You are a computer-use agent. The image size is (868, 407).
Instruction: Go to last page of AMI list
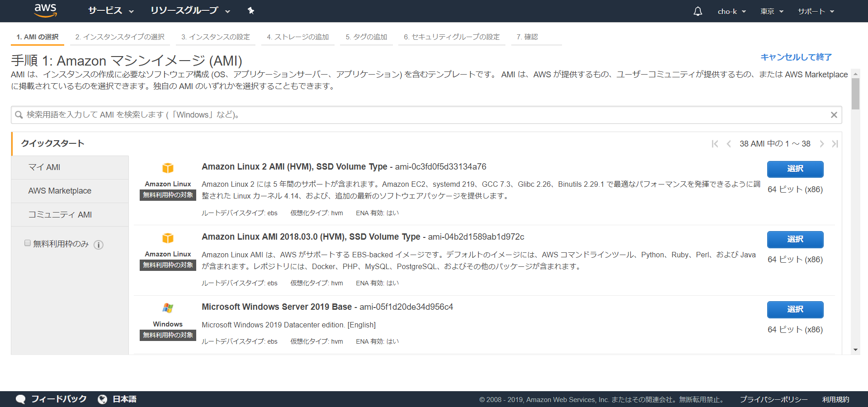(835, 144)
